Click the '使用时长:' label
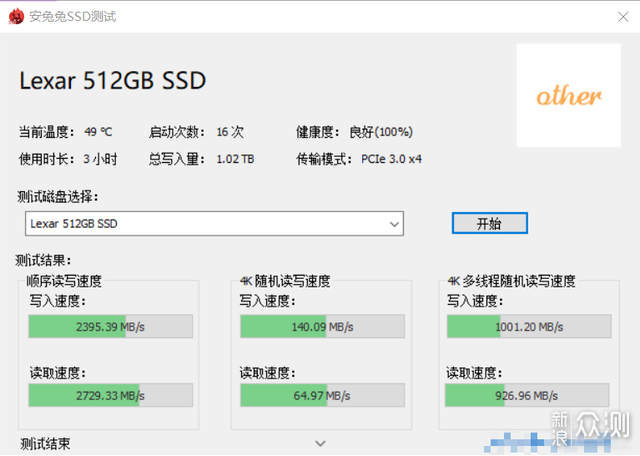Viewport: 640px width, 456px height. (47, 159)
